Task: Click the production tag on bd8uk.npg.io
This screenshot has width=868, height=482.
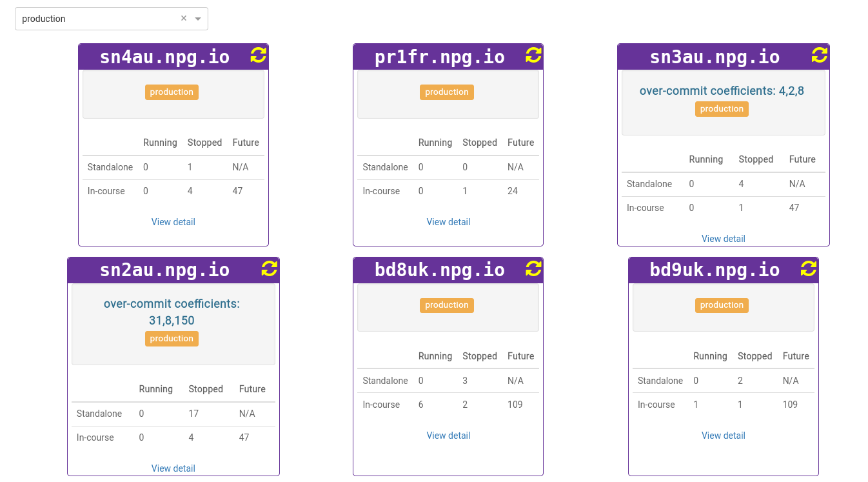Action: pos(447,305)
